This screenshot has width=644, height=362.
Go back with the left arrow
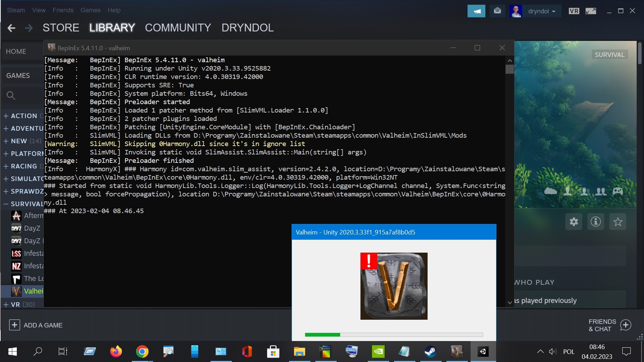[11, 28]
